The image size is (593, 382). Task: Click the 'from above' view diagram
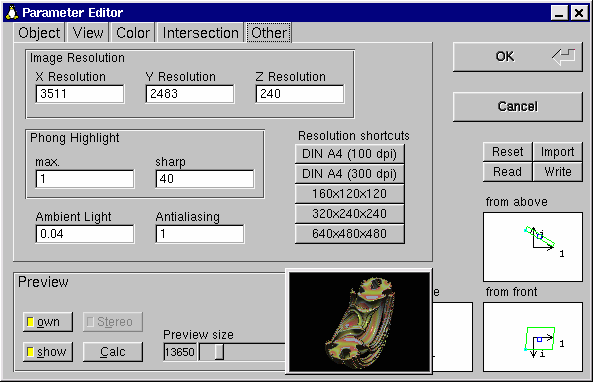532,247
